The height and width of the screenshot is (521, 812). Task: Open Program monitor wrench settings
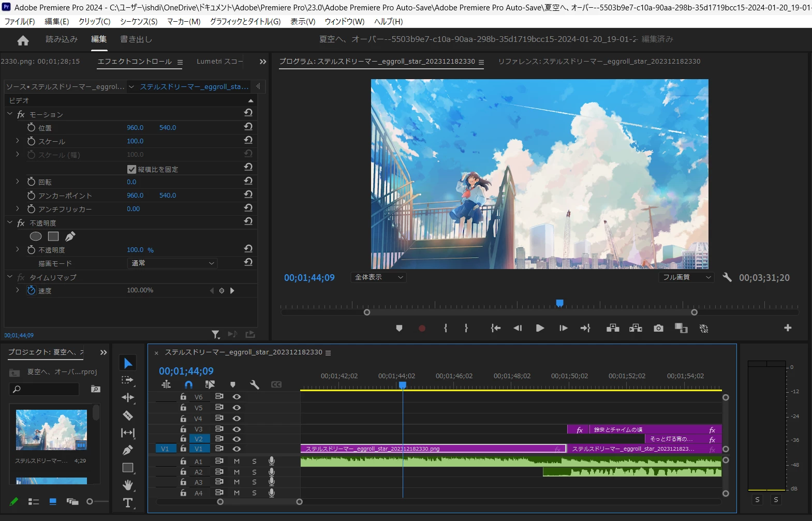727,277
